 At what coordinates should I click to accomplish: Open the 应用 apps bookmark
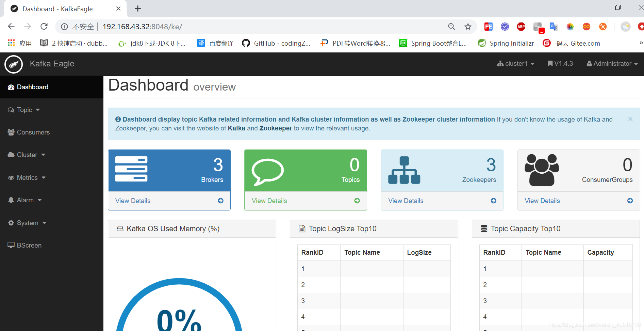[19, 43]
